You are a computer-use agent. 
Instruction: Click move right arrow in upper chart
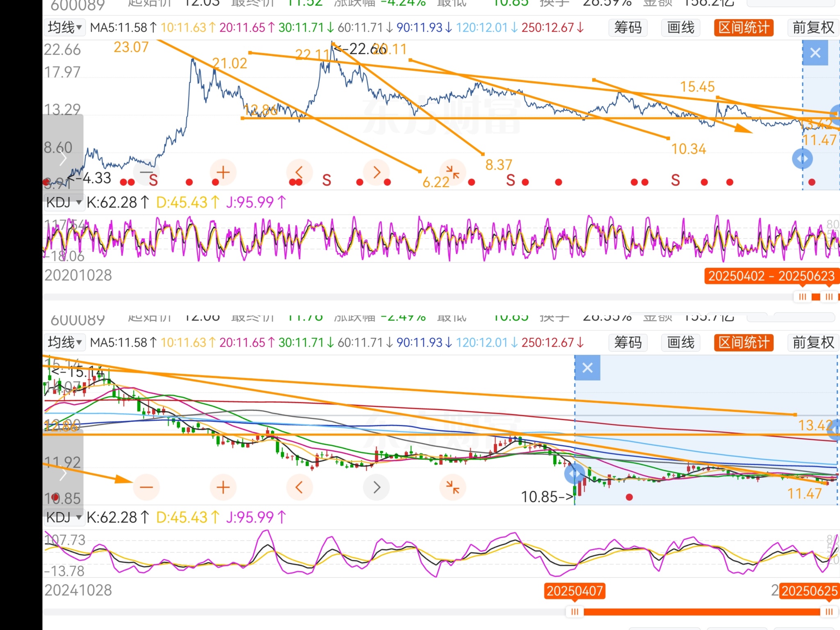point(377,172)
